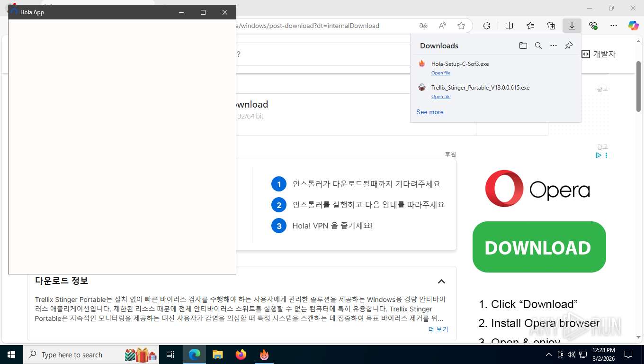The width and height of the screenshot is (644, 364).
Task: Collapse the 다운로드 정보 section chevron
Action: click(x=441, y=282)
